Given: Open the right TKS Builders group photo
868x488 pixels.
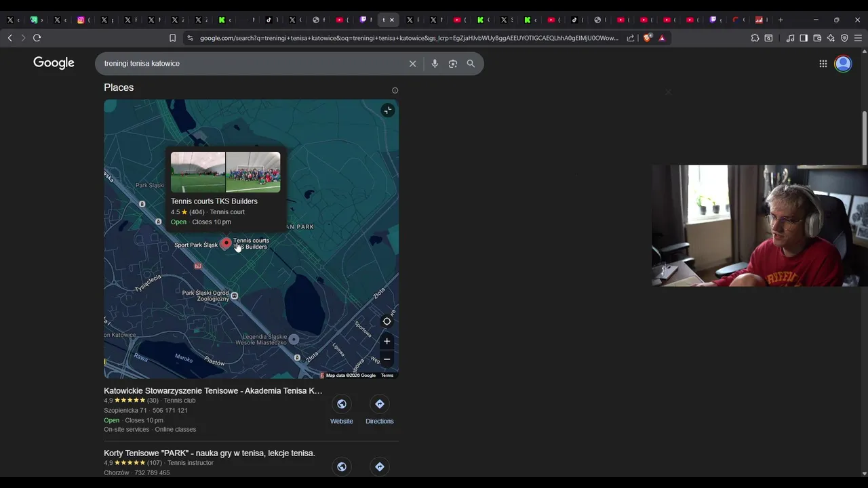Looking at the screenshot, I should coord(253,172).
